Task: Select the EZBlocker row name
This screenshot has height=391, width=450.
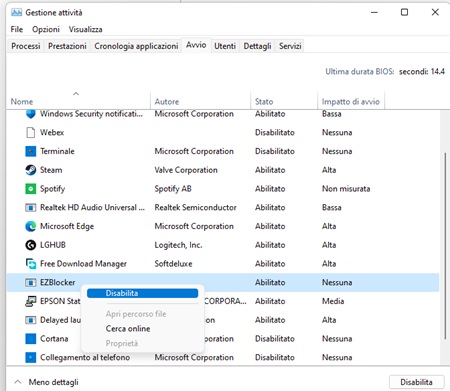Action: 57,282
